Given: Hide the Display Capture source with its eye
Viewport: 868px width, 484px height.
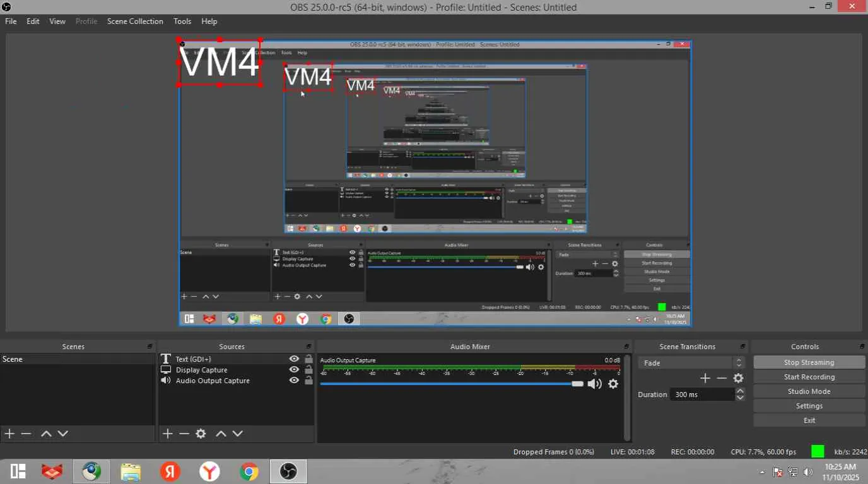Looking at the screenshot, I should click(294, 370).
